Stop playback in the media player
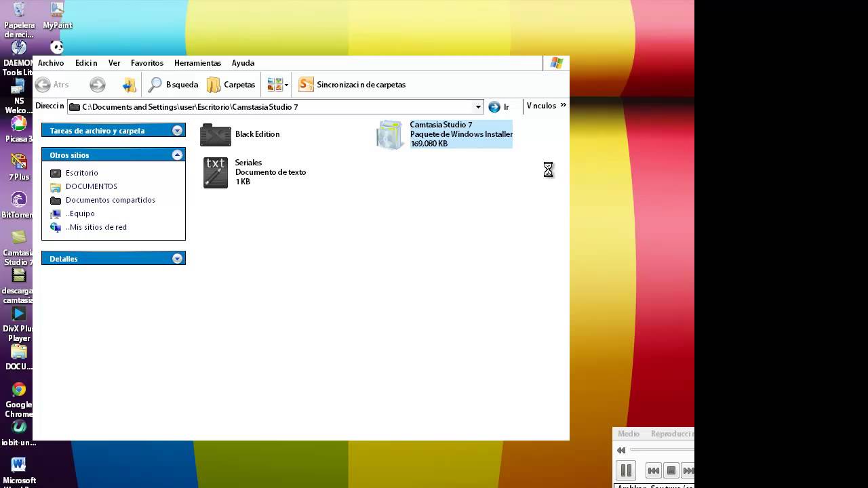 point(671,470)
